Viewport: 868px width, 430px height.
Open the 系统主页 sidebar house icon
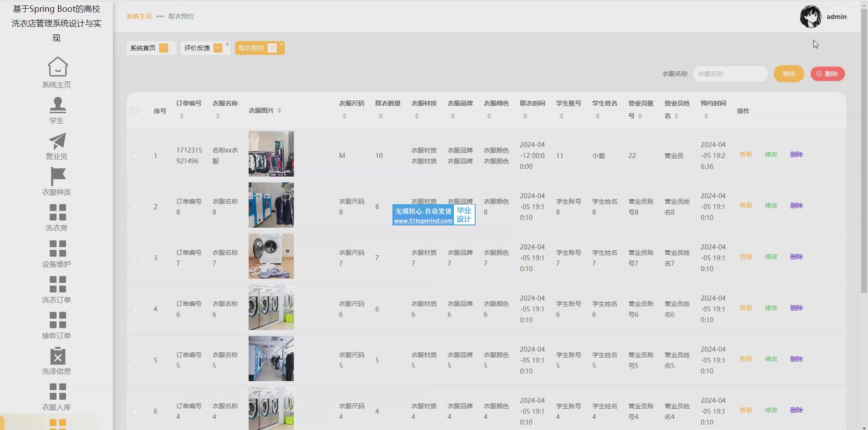click(x=57, y=67)
